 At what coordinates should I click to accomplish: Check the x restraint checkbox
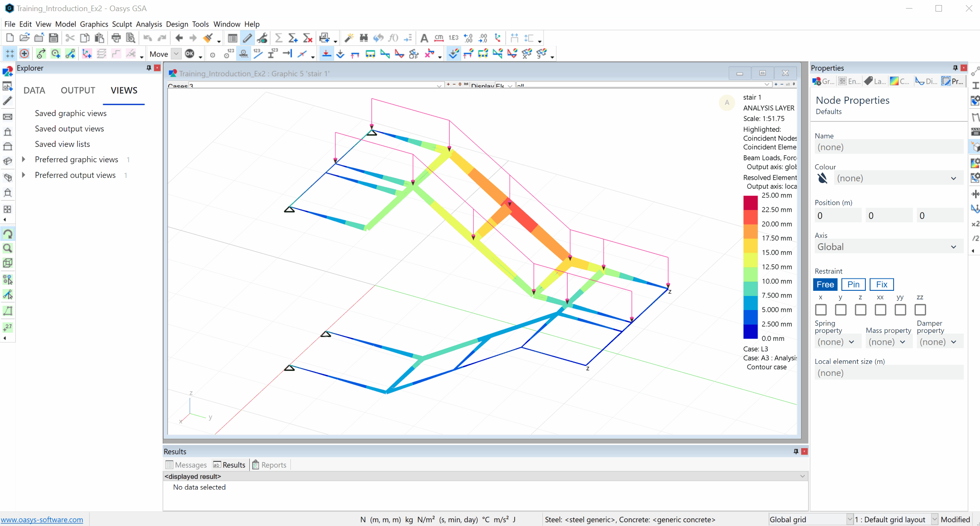[820, 310]
